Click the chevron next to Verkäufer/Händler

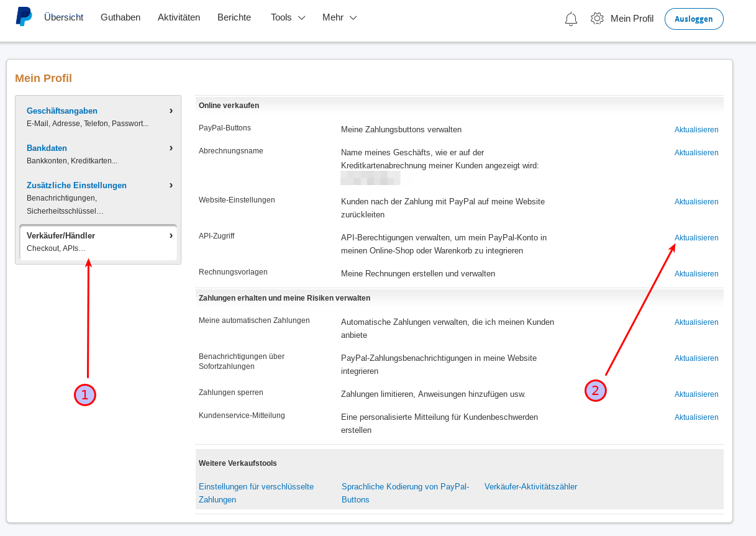[171, 235]
